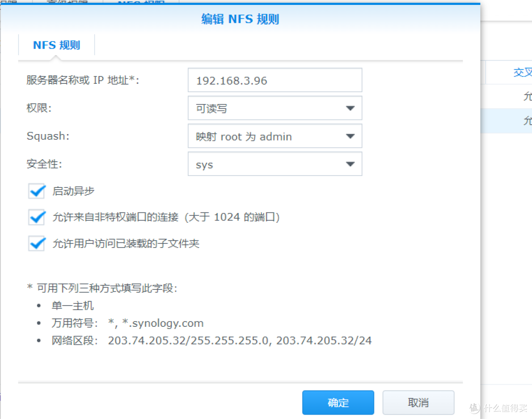
Task: Toggle the non-privileged ports (大于 1024) checkbox
Action: click(36, 217)
